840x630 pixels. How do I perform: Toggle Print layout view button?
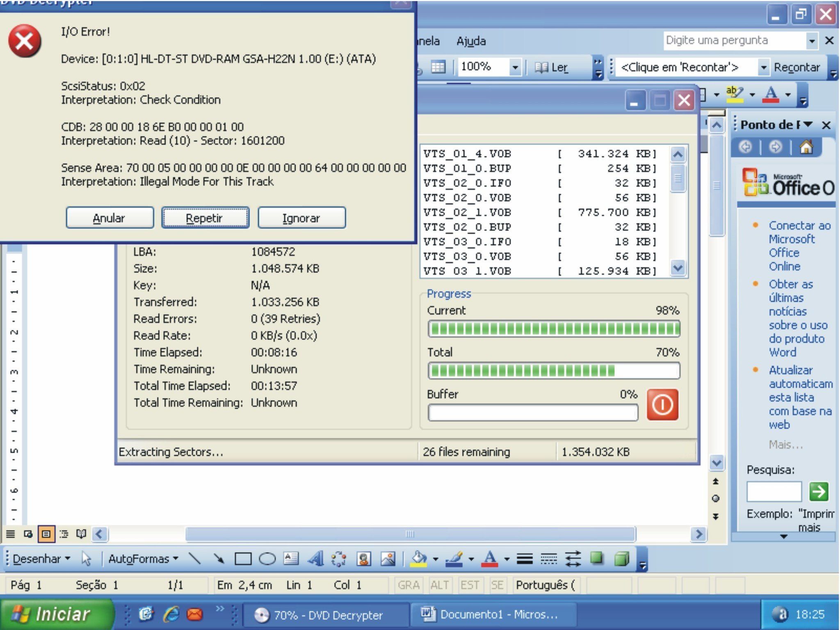[46, 534]
